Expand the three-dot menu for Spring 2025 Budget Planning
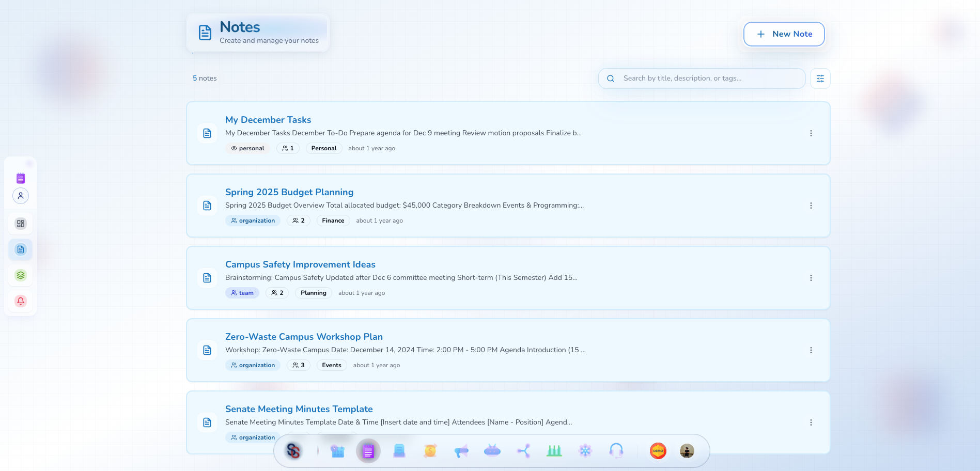The image size is (980, 471). pyautogui.click(x=811, y=206)
